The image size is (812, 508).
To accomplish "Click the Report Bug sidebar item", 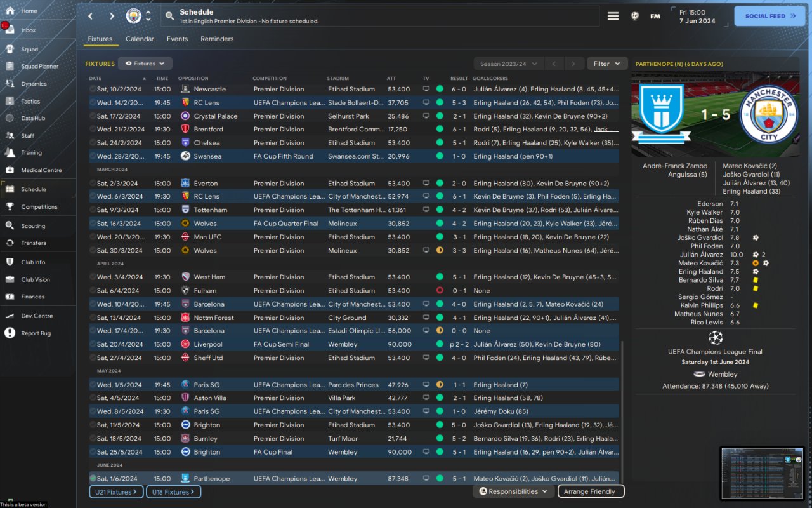I will [36, 333].
